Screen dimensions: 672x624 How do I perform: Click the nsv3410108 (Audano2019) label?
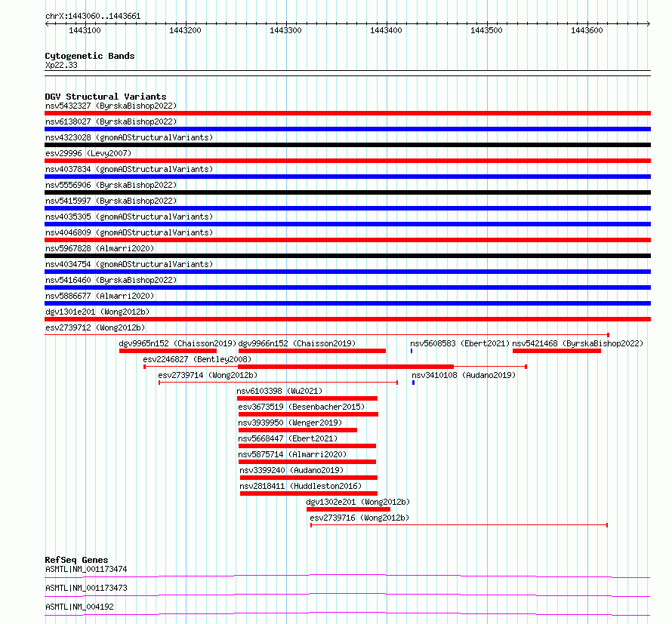point(464,375)
